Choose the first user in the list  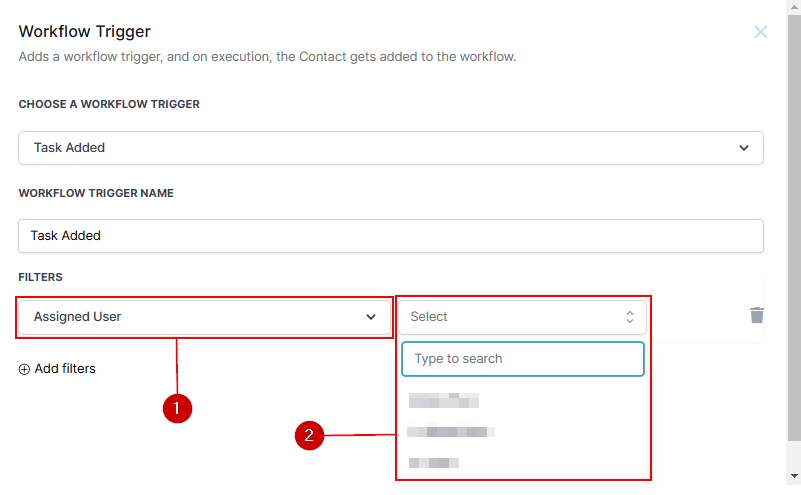(x=444, y=401)
